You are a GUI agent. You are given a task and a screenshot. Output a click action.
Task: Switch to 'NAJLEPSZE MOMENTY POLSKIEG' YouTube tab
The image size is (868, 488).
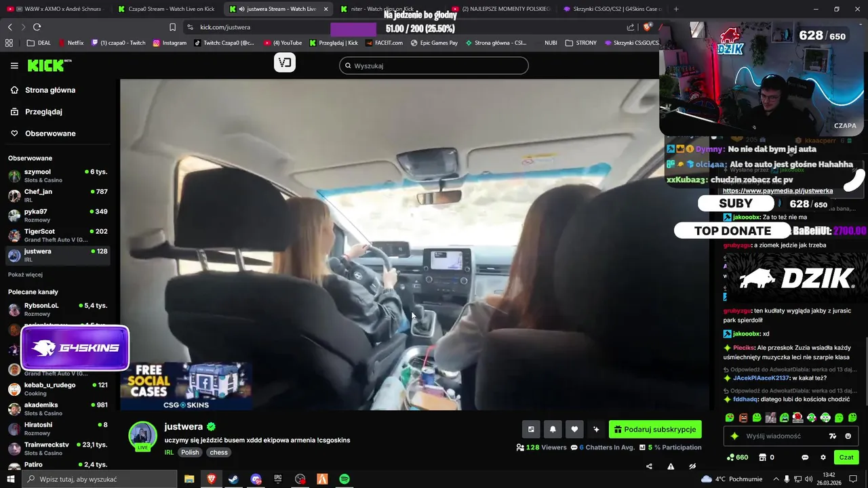pyautogui.click(x=501, y=9)
